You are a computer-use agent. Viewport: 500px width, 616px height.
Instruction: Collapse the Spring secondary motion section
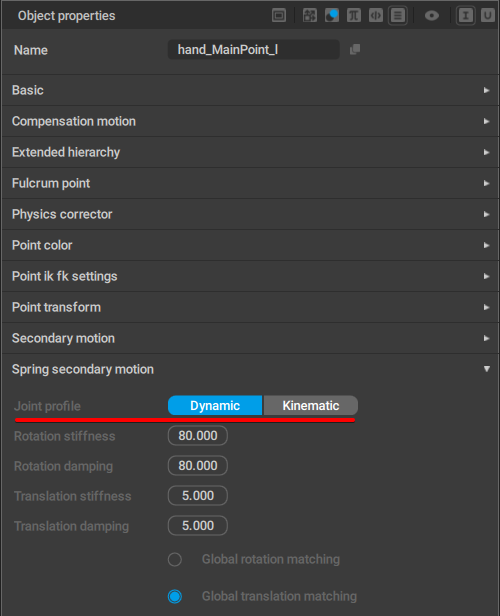pos(250,369)
